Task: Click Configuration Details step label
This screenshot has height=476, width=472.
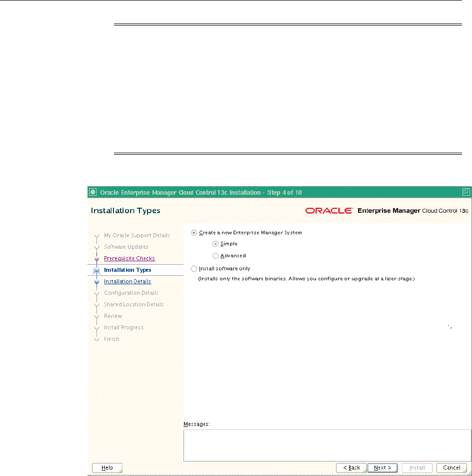Action: pyautogui.click(x=131, y=293)
